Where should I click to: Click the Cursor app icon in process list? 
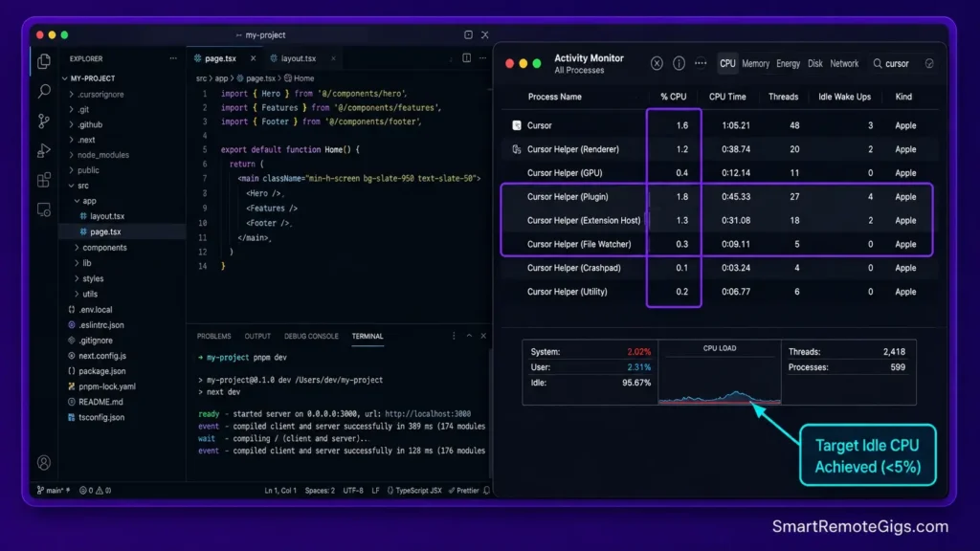click(516, 125)
